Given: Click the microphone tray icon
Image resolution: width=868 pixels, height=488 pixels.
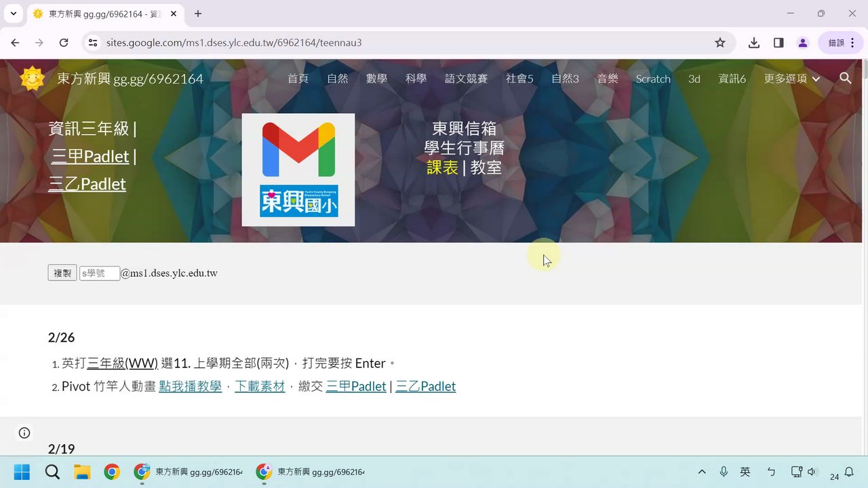Looking at the screenshot, I should (724, 472).
